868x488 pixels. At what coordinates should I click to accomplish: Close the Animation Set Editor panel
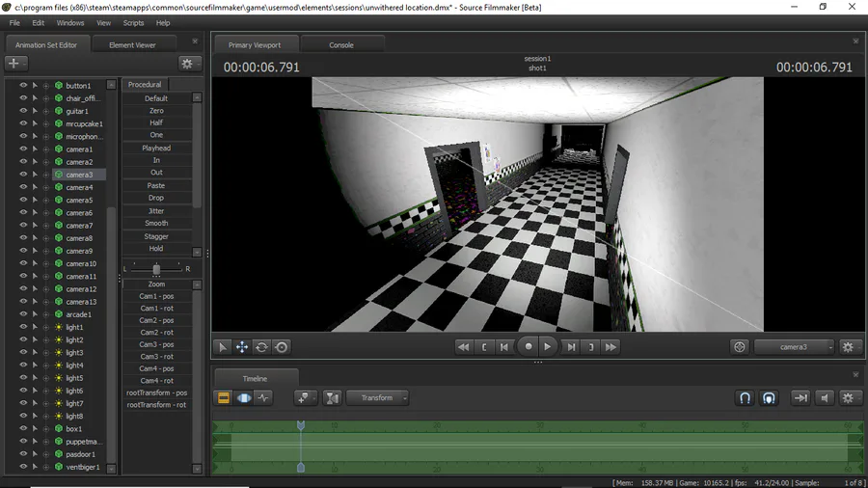pos(195,41)
